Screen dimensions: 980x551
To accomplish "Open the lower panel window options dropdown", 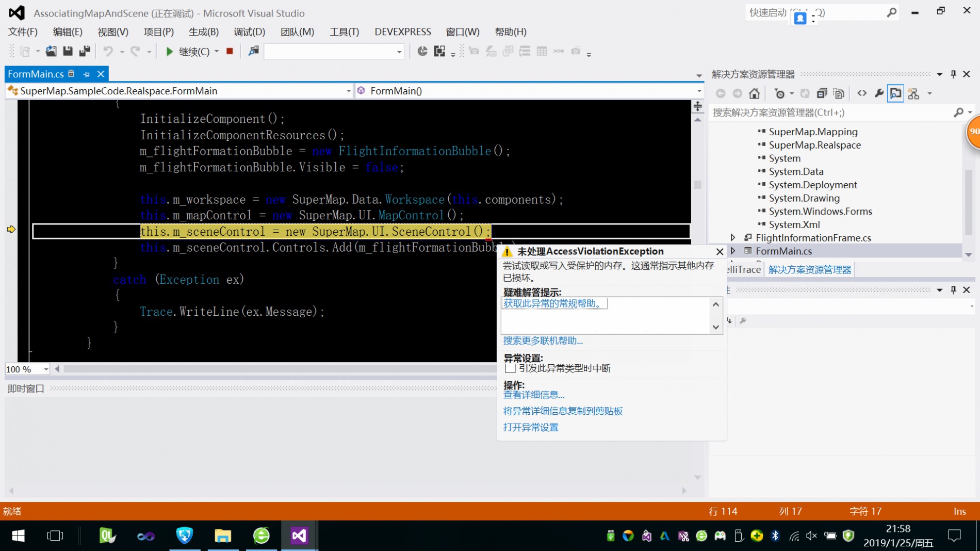I will tap(939, 290).
